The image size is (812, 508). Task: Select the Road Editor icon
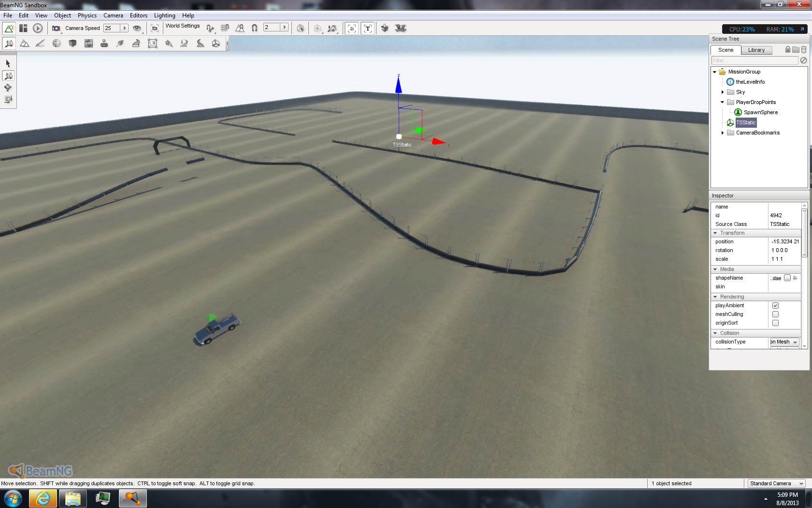[x=200, y=44]
